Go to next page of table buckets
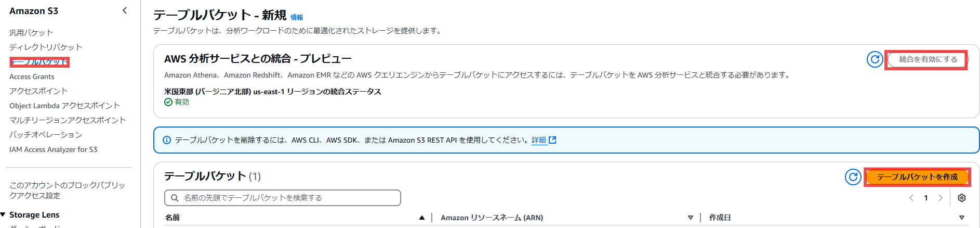 [941, 198]
